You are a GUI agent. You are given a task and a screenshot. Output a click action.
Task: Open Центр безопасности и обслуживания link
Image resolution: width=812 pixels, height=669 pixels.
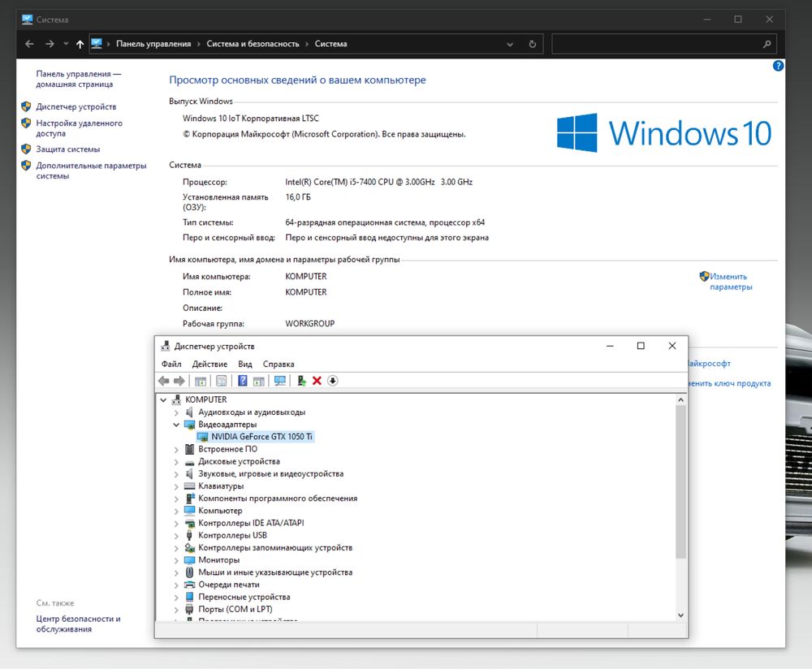click(x=78, y=624)
